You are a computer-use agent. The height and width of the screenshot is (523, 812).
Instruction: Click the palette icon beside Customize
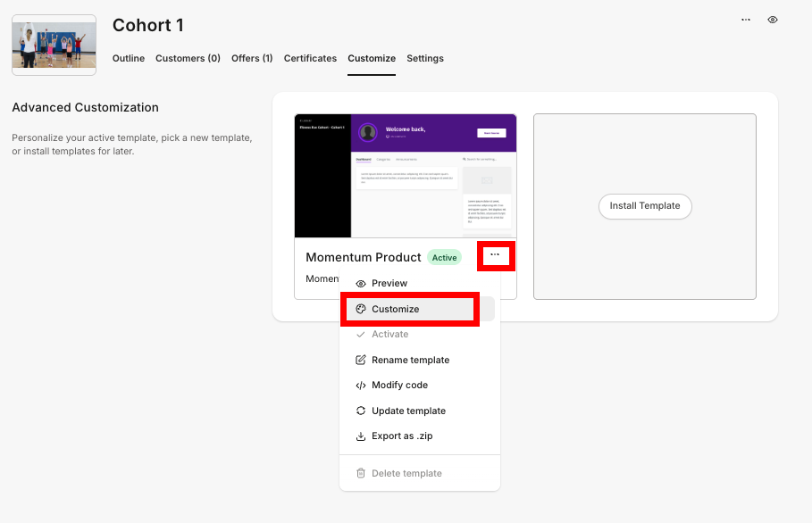point(361,309)
